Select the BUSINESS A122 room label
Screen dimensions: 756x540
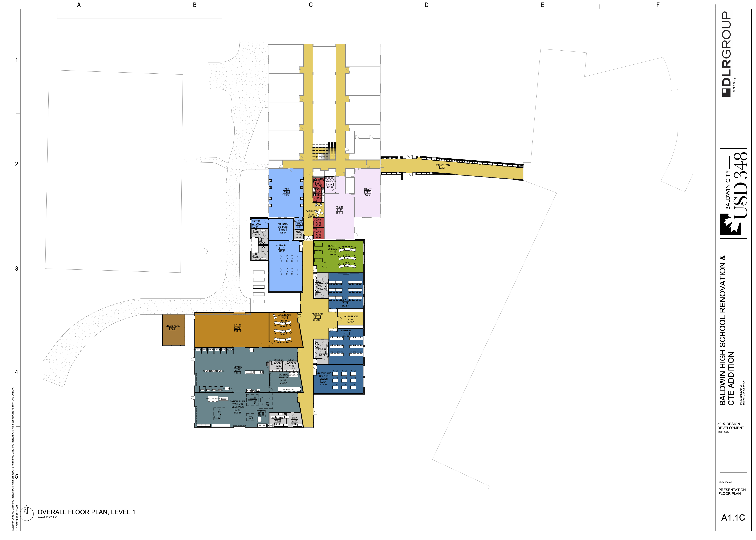(346, 334)
